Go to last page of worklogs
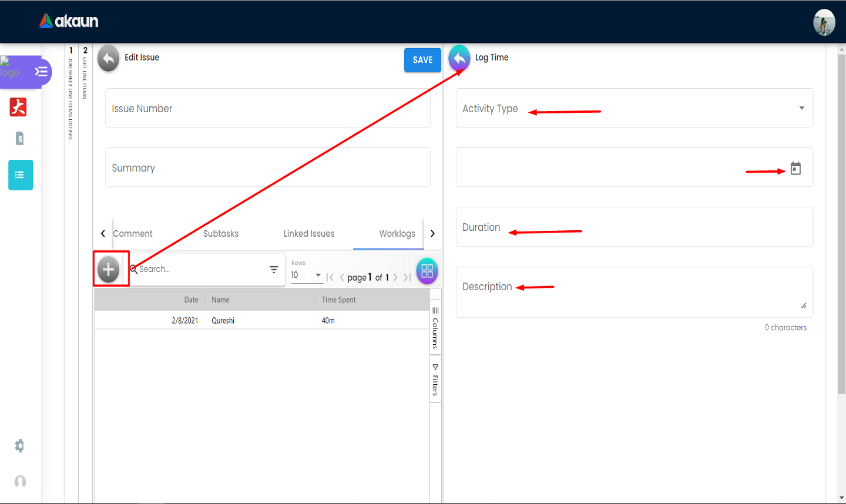 click(x=407, y=277)
